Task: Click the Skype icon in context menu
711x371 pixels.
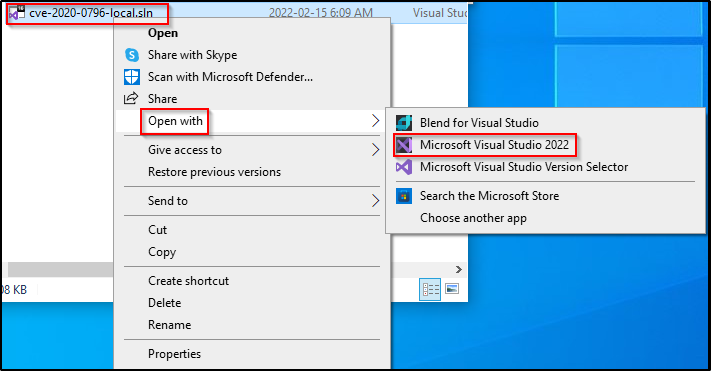Action: coord(131,55)
